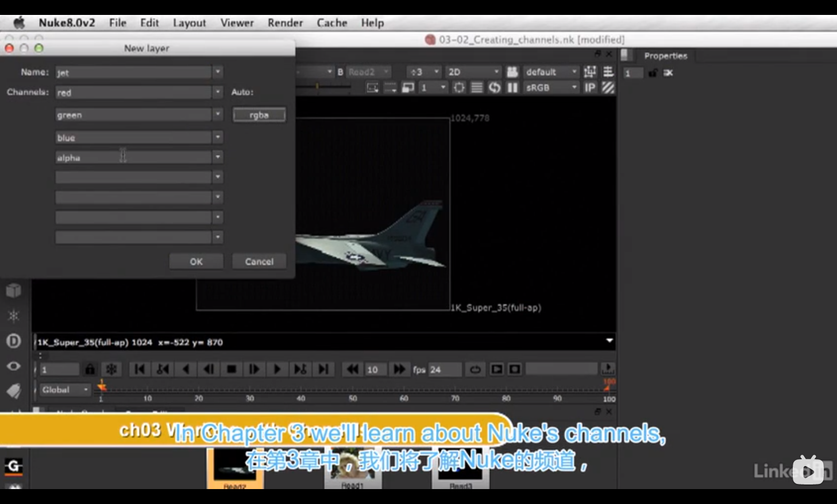Open the alpha channel dropdown arrow
The height and width of the screenshot is (504, 837).
click(x=218, y=157)
